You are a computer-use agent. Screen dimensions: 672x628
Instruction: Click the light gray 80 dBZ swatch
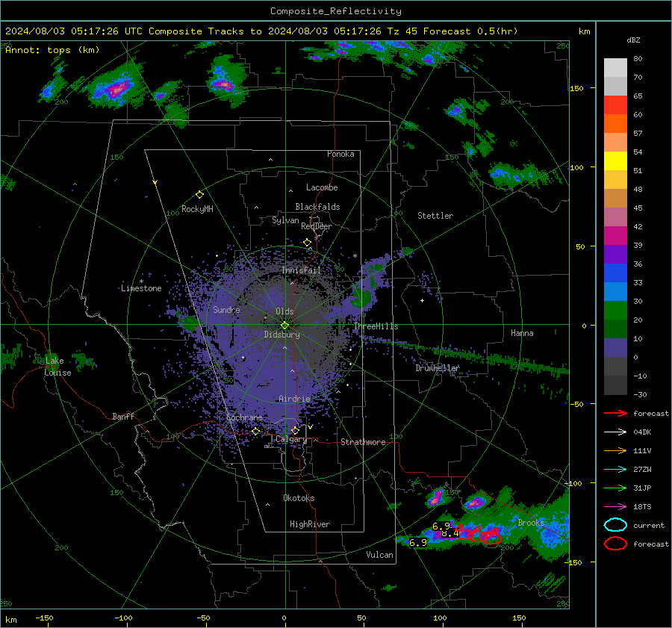(x=615, y=67)
